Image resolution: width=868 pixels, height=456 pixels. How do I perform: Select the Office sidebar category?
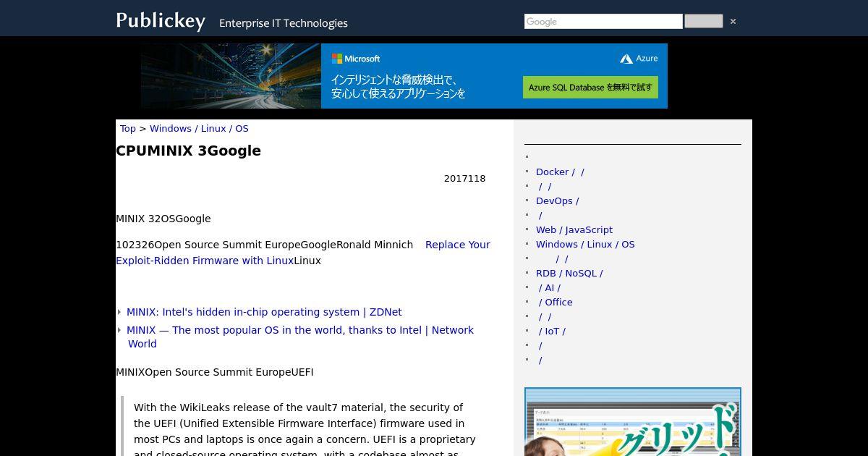tap(556, 302)
